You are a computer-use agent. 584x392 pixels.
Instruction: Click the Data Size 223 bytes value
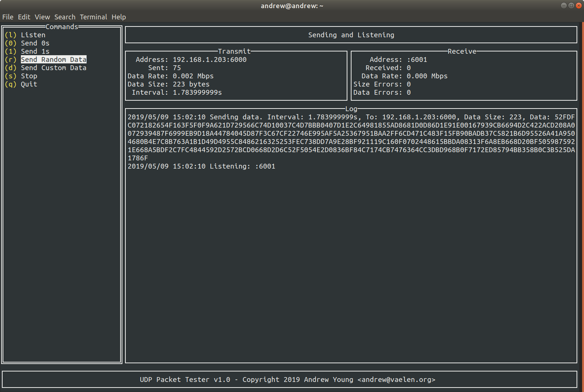tap(191, 84)
